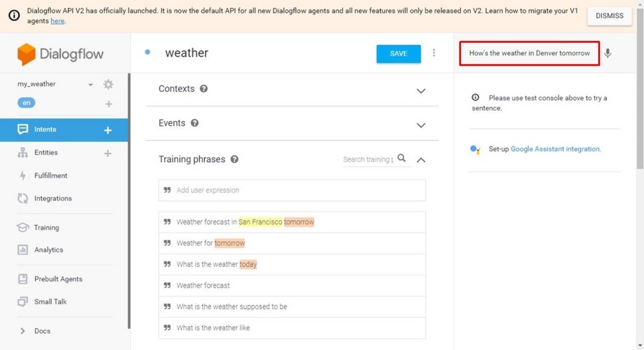Dismiss the API V2 banner
The height and width of the screenshot is (350, 644).
point(609,16)
